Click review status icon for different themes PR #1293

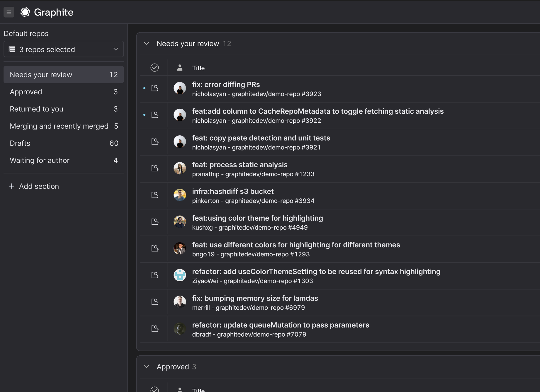point(155,248)
